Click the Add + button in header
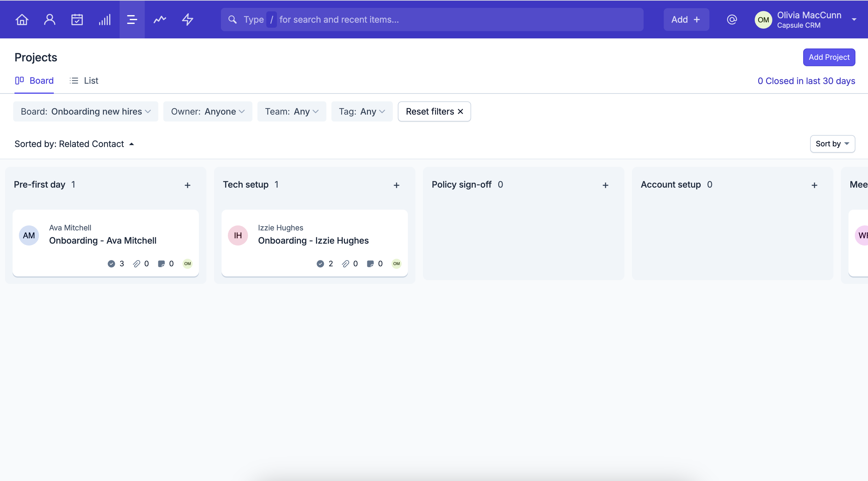The image size is (868, 481). [686, 20]
